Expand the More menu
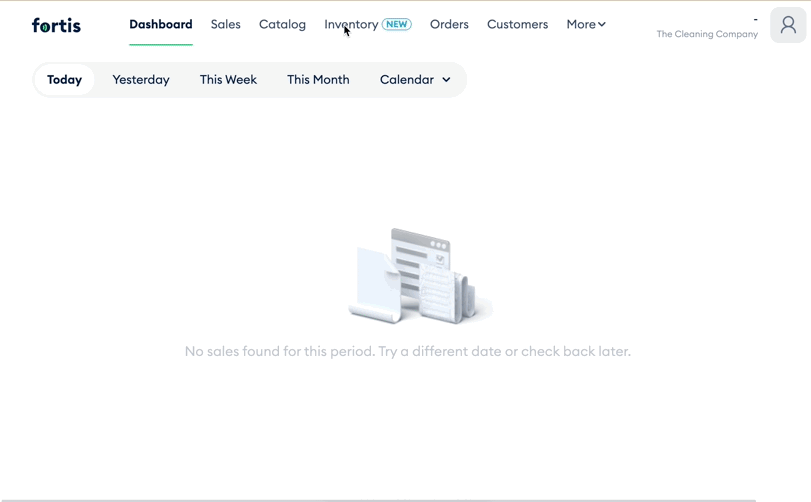 click(586, 24)
